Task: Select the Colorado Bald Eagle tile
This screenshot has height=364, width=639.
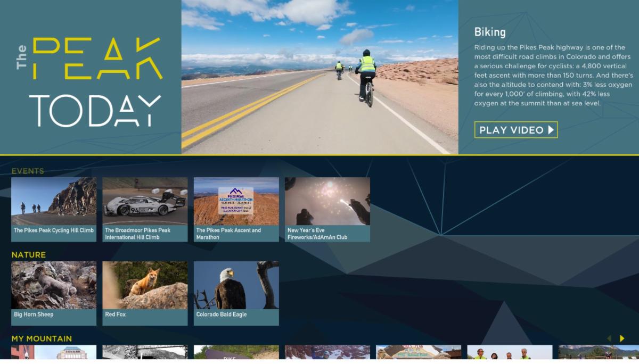Action: [x=236, y=293]
